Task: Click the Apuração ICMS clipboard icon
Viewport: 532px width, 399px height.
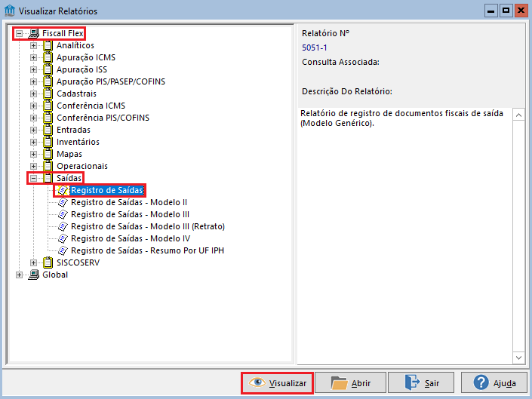Action: click(x=48, y=57)
